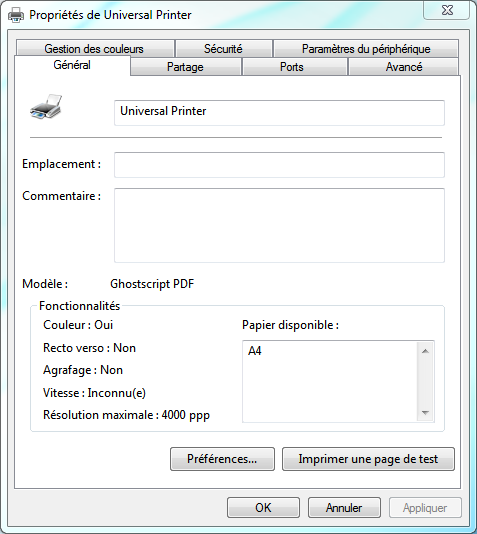The width and height of the screenshot is (477, 534).
Task: Click the Annuler button
Action: pyautogui.click(x=344, y=508)
